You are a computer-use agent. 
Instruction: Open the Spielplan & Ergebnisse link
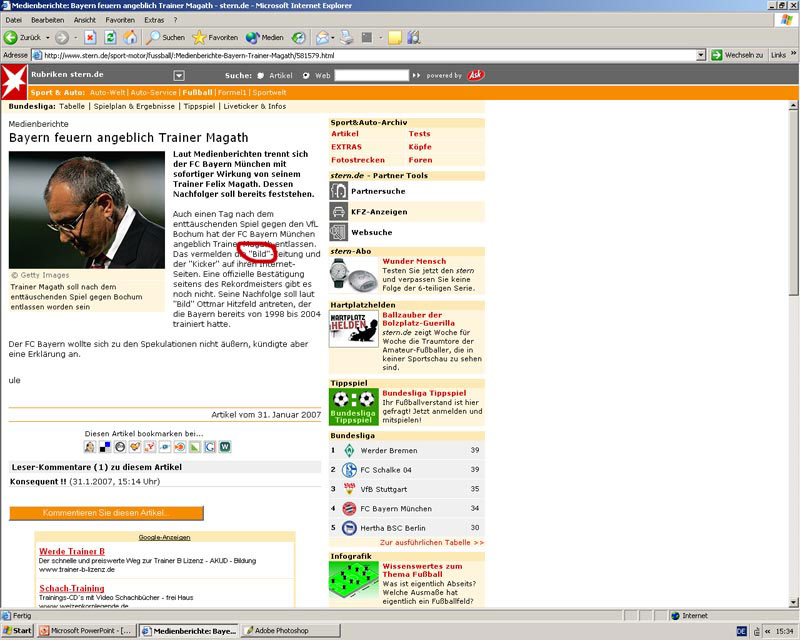point(134,106)
